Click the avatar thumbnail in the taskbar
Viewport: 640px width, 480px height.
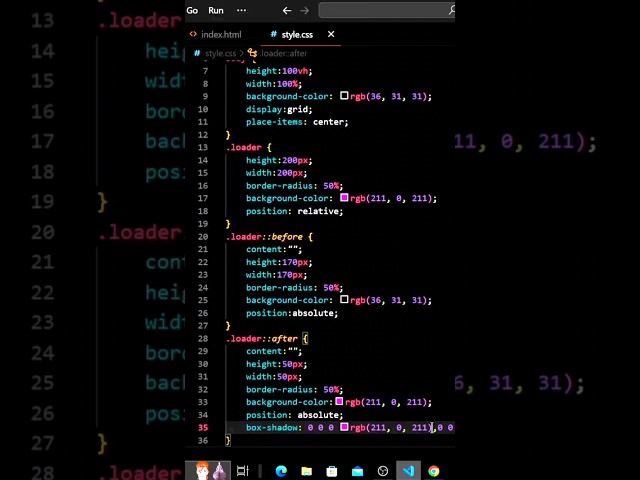coord(208,471)
